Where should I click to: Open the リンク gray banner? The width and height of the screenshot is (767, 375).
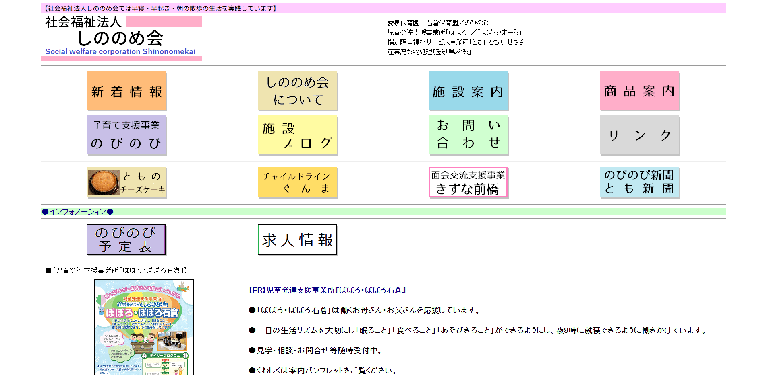[640, 135]
